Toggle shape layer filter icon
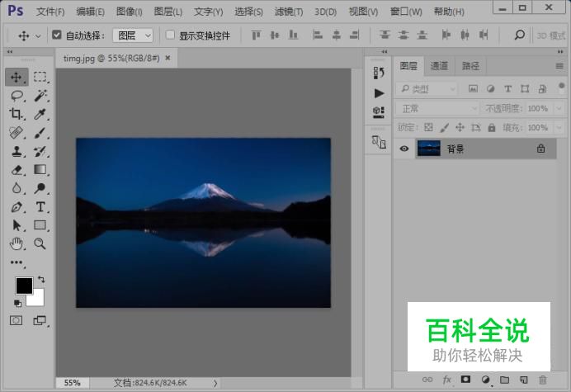The width and height of the screenshot is (571, 392). click(525, 88)
